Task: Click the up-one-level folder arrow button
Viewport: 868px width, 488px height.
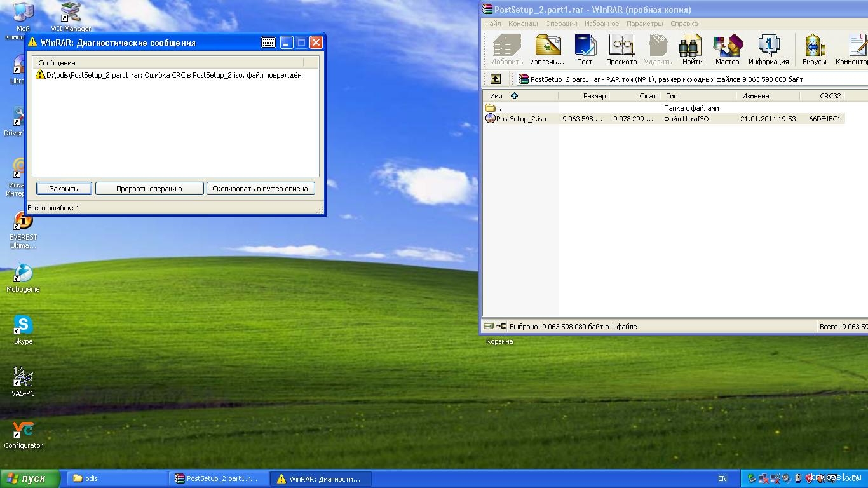Action: point(496,79)
